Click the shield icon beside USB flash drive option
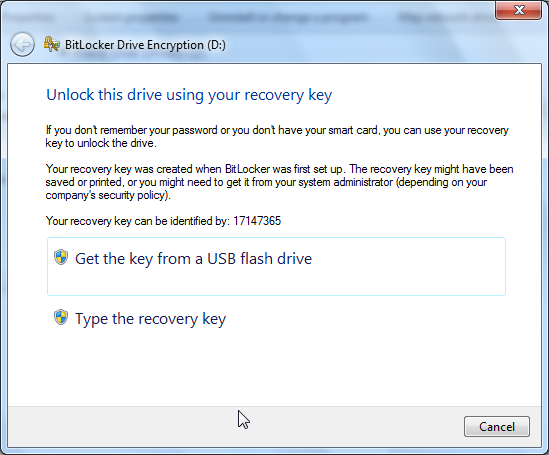The image size is (549, 455). pyautogui.click(x=61, y=257)
